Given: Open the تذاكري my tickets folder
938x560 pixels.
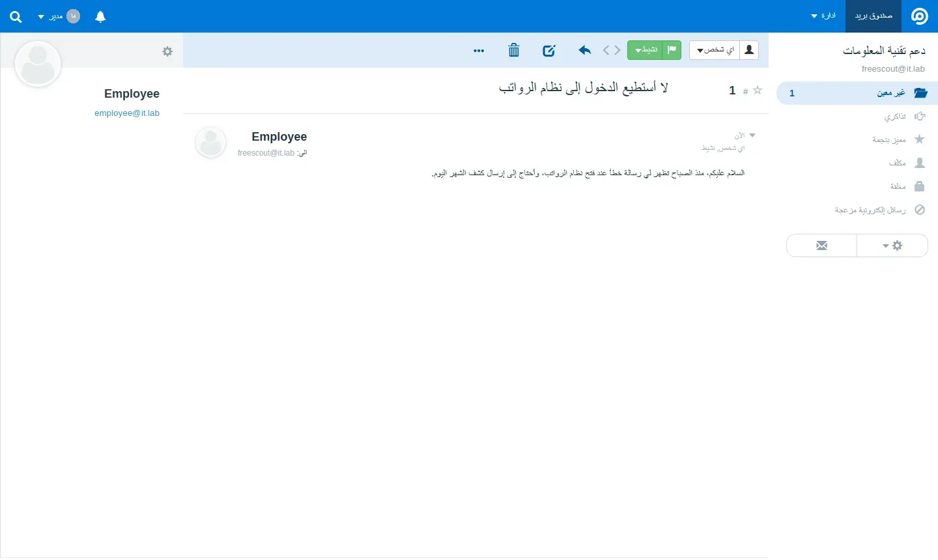Looking at the screenshot, I should [x=857, y=117].
